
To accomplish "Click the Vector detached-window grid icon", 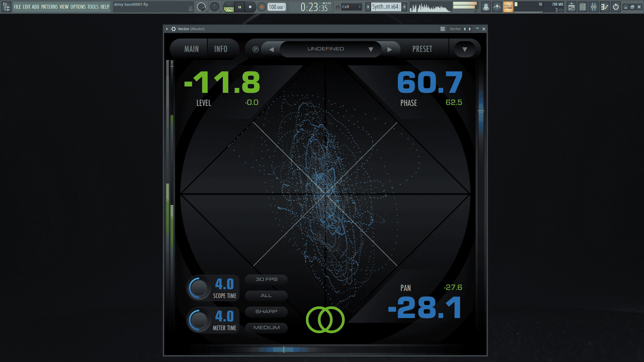I will [443, 29].
